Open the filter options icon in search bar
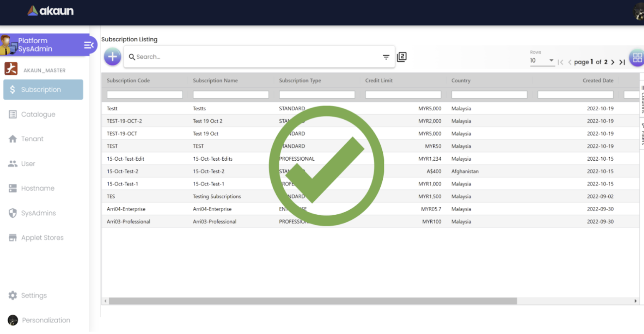This screenshot has width=644, height=334. coord(386,57)
